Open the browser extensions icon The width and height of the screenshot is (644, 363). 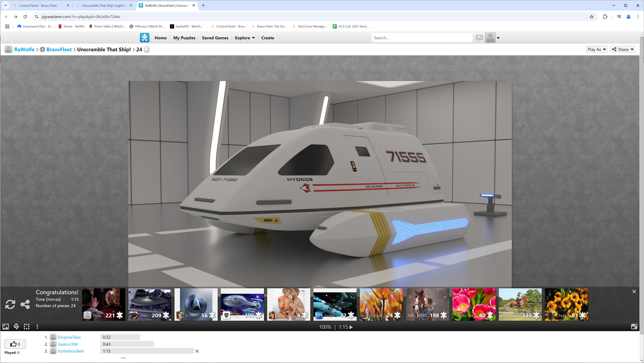coord(605,17)
